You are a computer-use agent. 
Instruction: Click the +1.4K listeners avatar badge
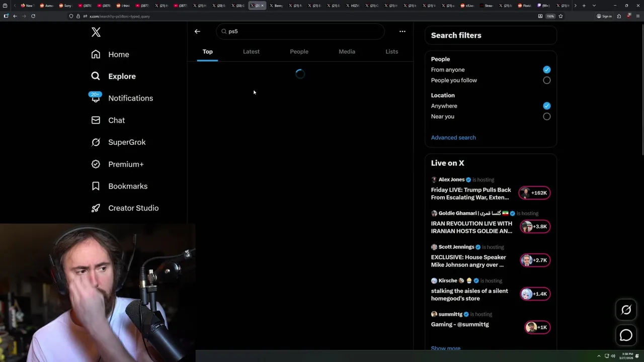[534, 294]
